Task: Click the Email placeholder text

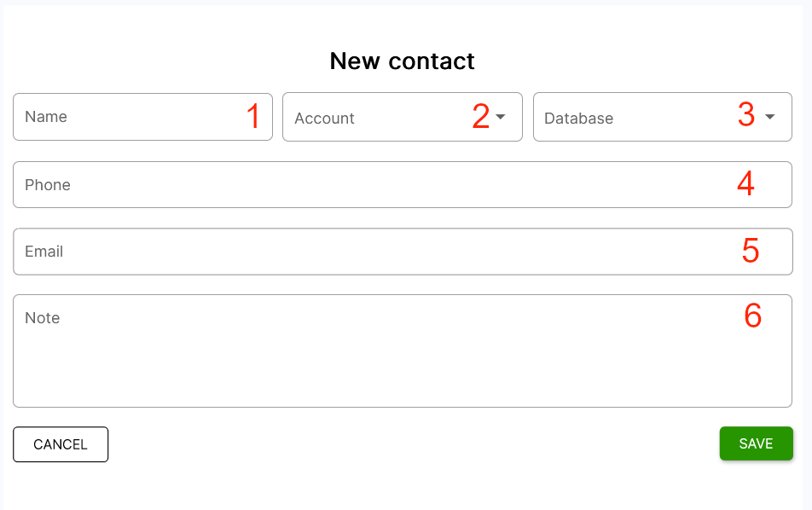Action: click(x=45, y=251)
